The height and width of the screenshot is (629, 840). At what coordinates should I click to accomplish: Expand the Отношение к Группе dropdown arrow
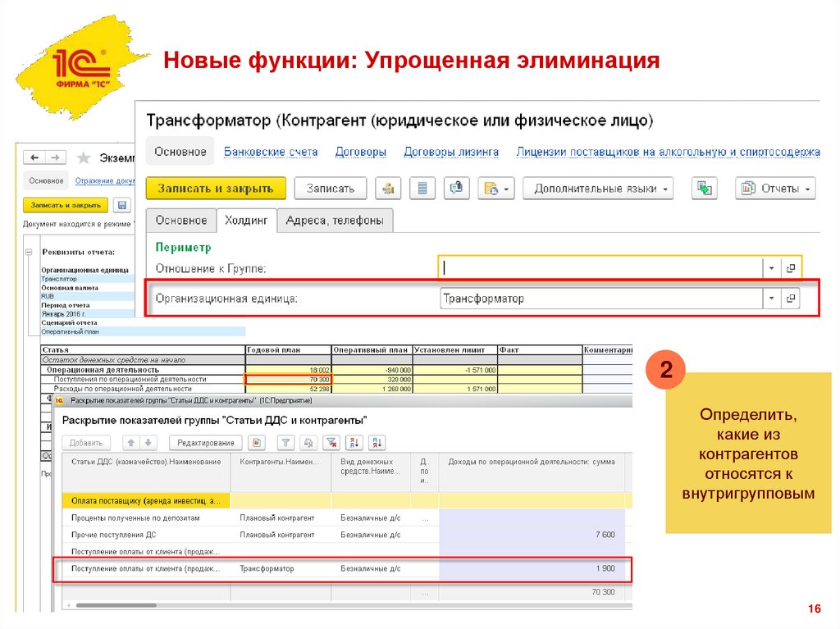point(771,268)
